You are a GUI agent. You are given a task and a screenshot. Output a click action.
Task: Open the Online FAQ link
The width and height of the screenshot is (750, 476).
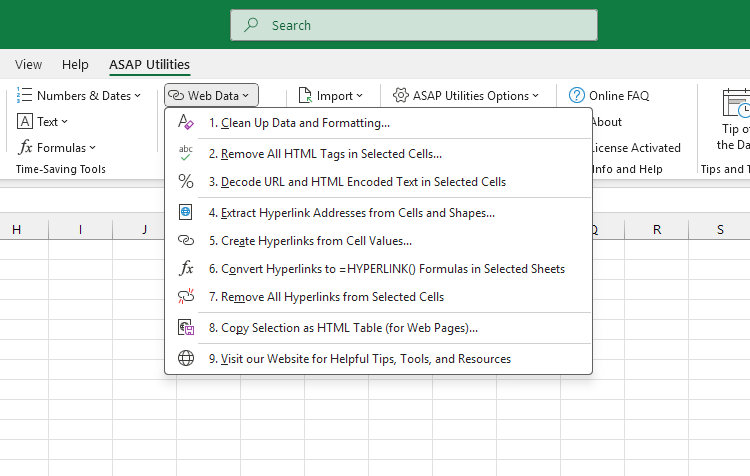point(609,96)
